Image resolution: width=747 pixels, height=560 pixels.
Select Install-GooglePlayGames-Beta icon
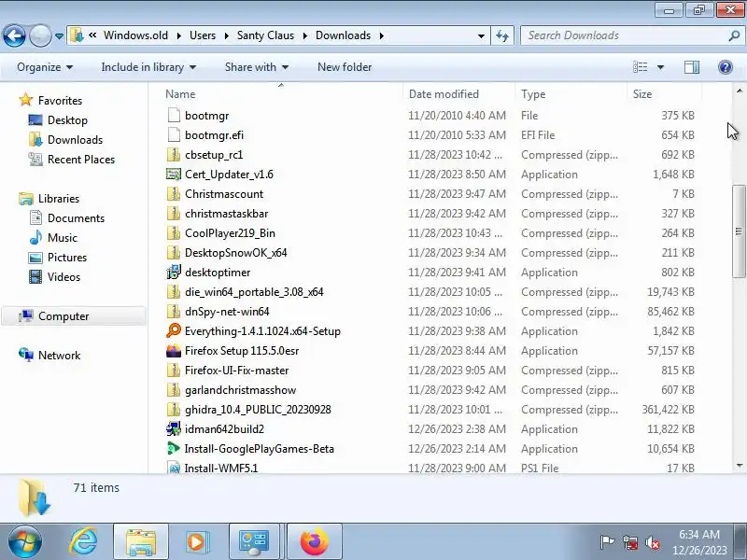pyautogui.click(x=174, y=449)
